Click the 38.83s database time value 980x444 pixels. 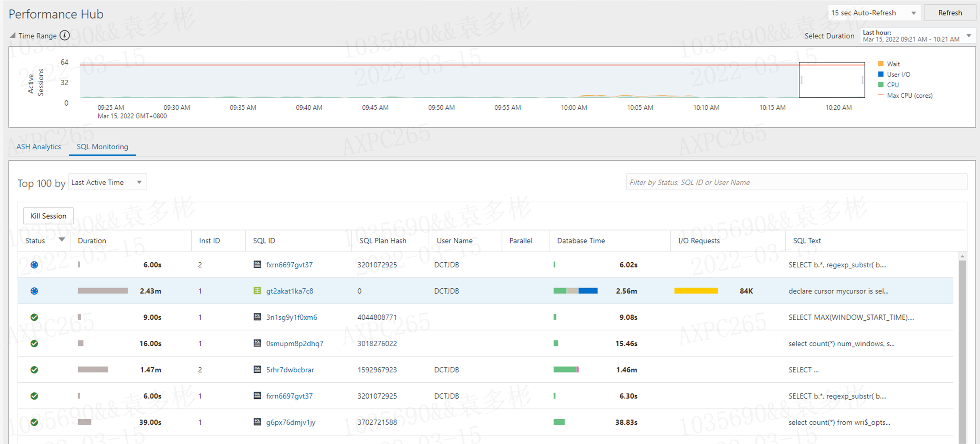626,422
